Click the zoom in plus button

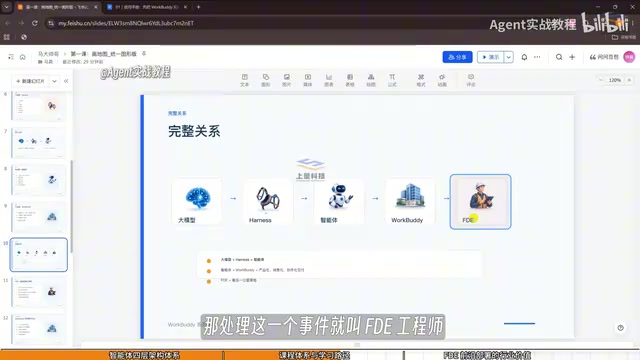tap(629, 80)
